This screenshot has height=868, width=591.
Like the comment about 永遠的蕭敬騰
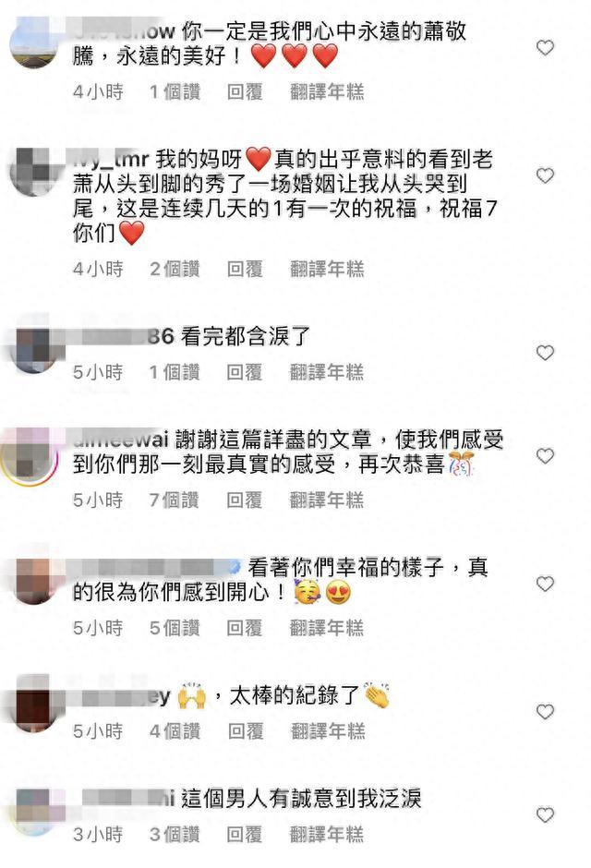pos(545,48)
